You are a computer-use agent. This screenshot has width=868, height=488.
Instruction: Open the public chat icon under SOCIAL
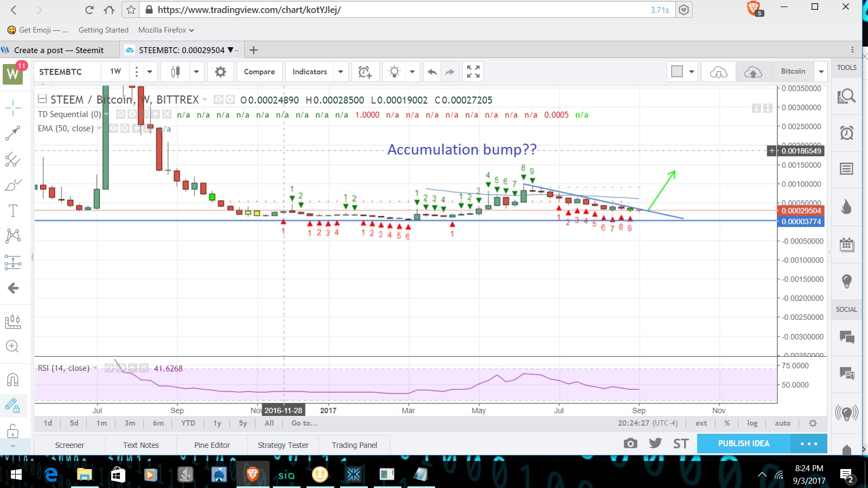846,337
